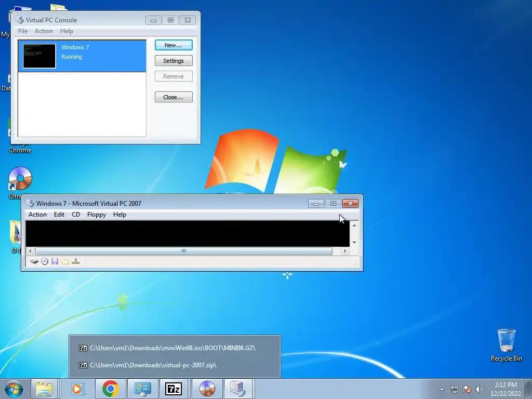Click the New... button in console

pyautogui.click(x=174, y=45)
